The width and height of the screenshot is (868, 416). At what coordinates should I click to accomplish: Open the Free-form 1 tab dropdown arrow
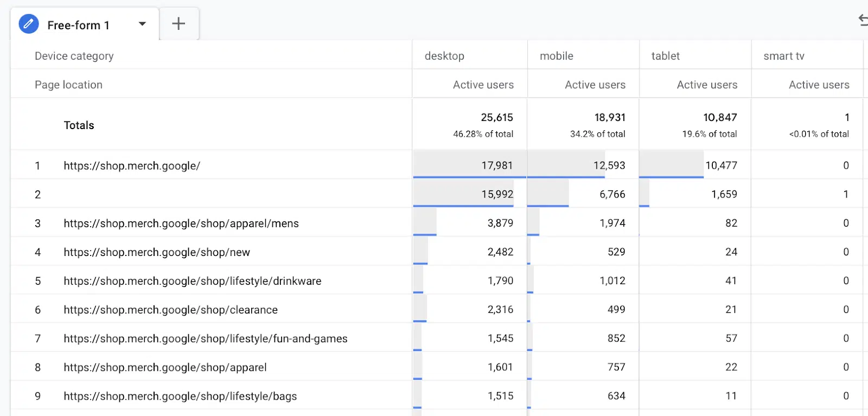point(142,24)
